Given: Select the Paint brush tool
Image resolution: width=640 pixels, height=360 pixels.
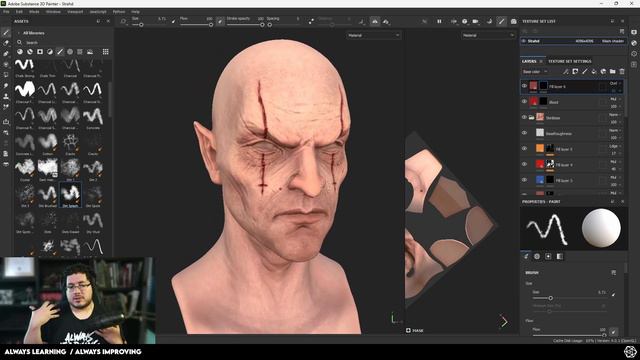Looking at the screenshot, I should tap(6, 32).
